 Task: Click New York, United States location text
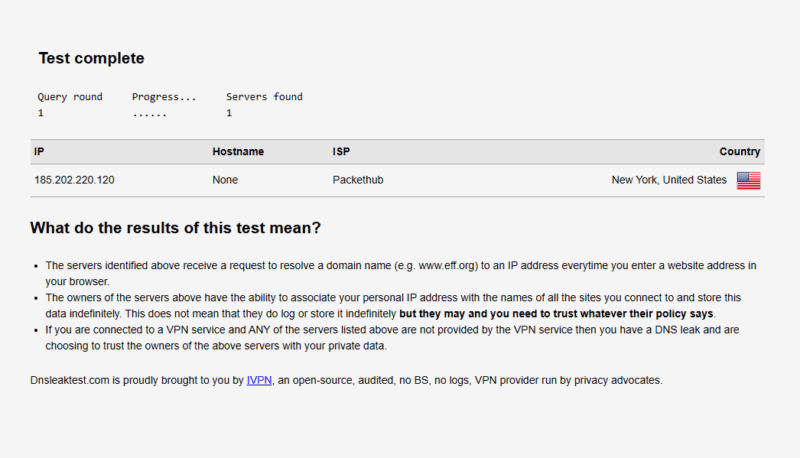click(669, 180)
